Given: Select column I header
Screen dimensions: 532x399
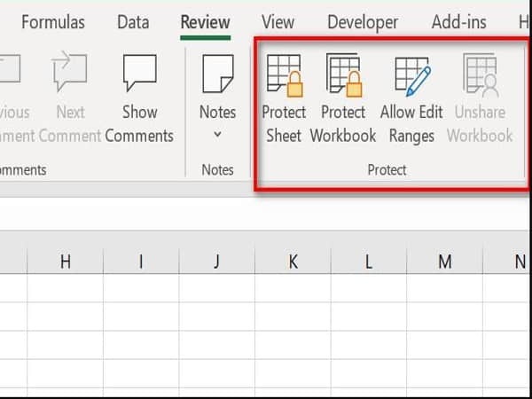Looking at the screenshot, I should pyautogui.click(x=141, y=262).
